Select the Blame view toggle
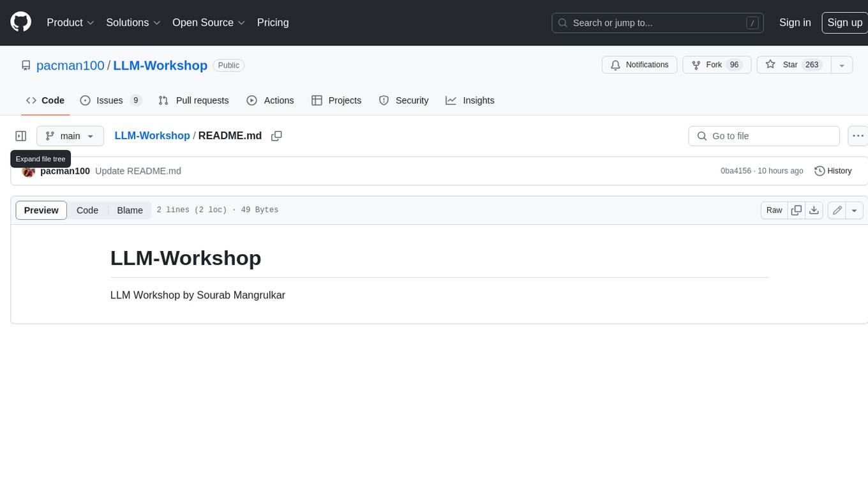 (130, 210)
